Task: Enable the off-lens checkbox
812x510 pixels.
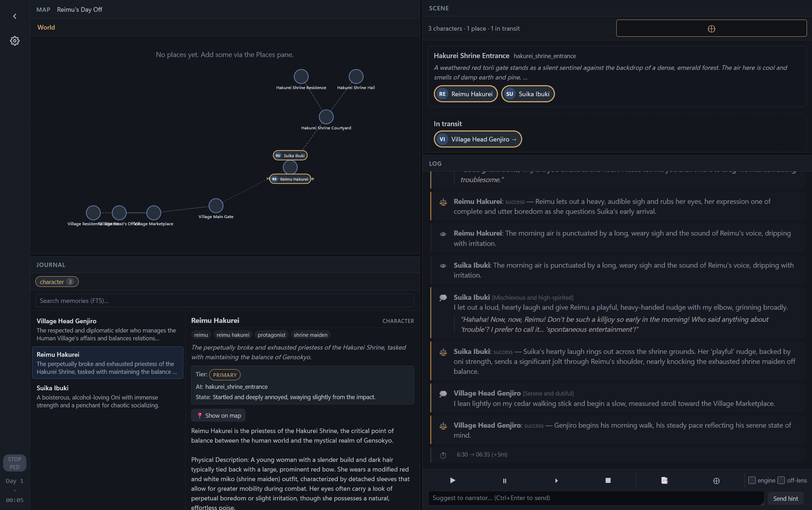Action: [x=781, y=480]
